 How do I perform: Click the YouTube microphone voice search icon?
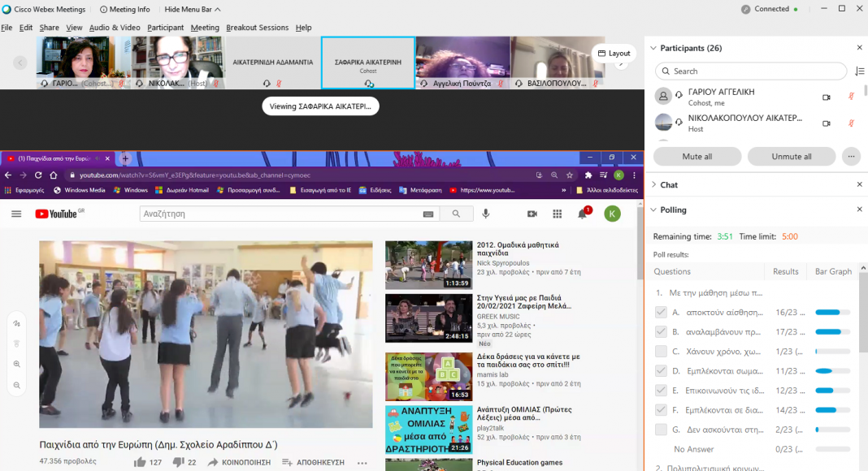486,214
